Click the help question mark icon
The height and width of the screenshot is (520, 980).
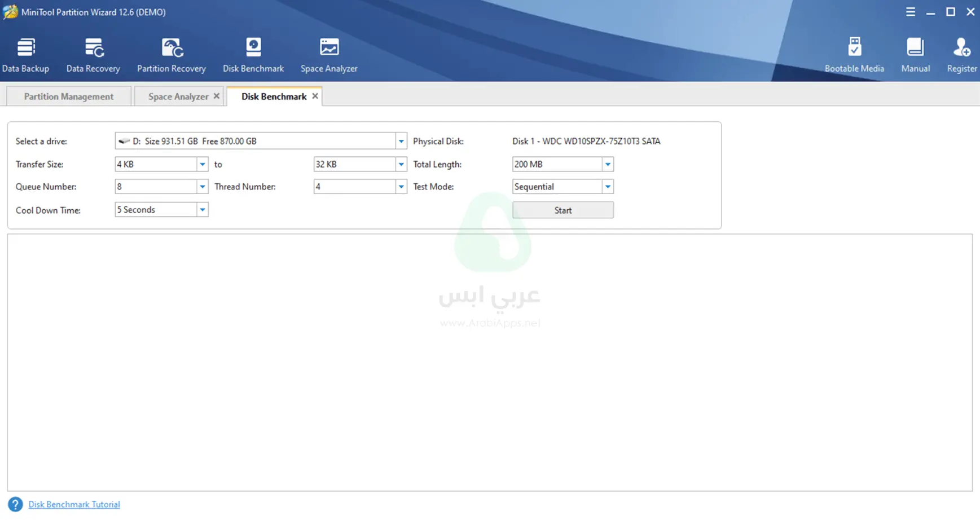15,504
